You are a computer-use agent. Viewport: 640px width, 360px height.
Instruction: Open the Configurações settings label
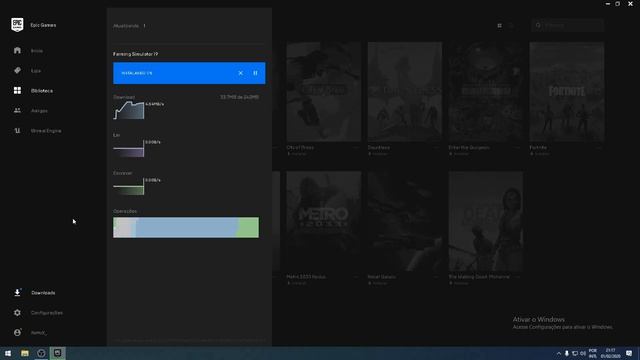[x=47, y=313]
